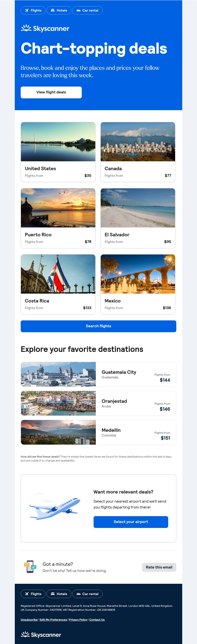Select the Skyscanner logo in the dark footer
Viewport: 197px width, 644px height.
41,634
